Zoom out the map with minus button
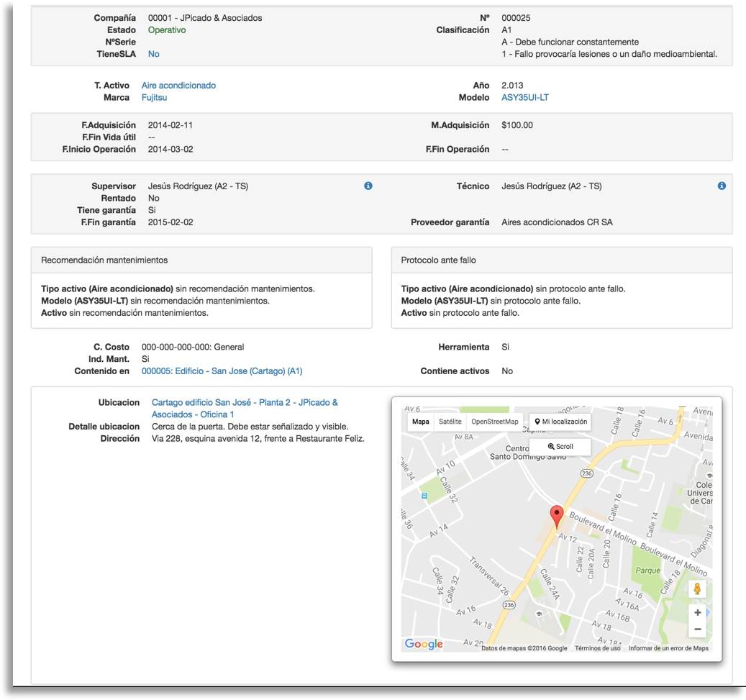This screenshot has width=746, height=700. click(x=697, y=629)
